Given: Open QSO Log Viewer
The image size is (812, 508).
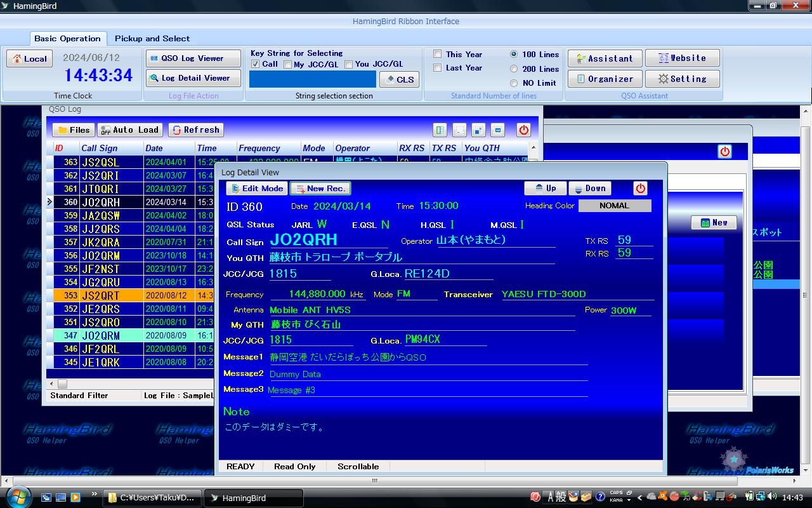Looking at the screenshot, I should (193, 58).
